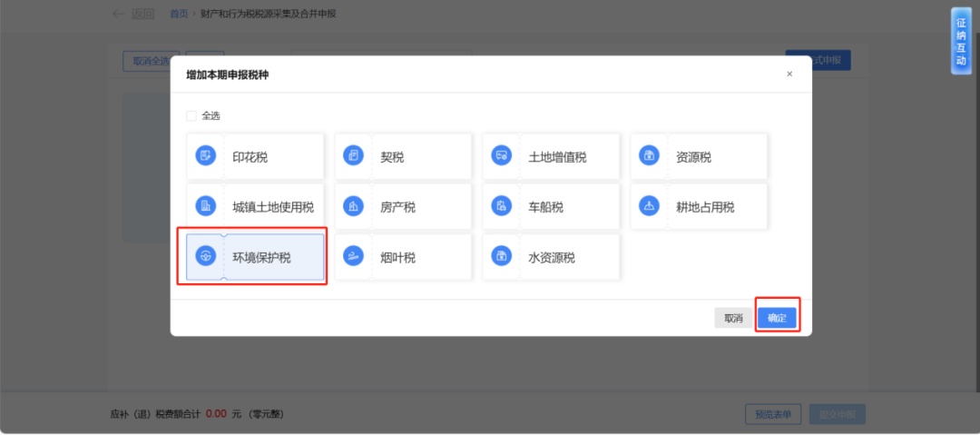This screenshot has height=435, width=980.
Task: Click the 预览表单 button
Action: pos(773,414)
